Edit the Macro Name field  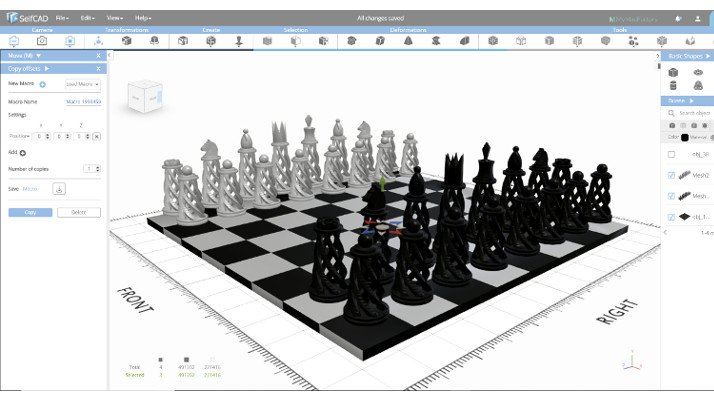[x=83, y=102]
